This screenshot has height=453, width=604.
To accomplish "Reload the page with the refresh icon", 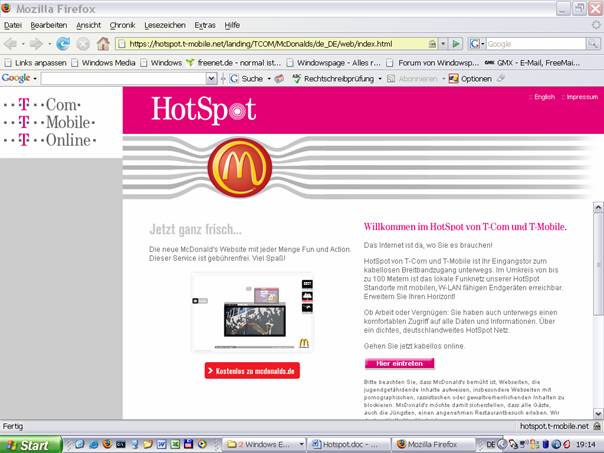I will click(x=63, y=44).
